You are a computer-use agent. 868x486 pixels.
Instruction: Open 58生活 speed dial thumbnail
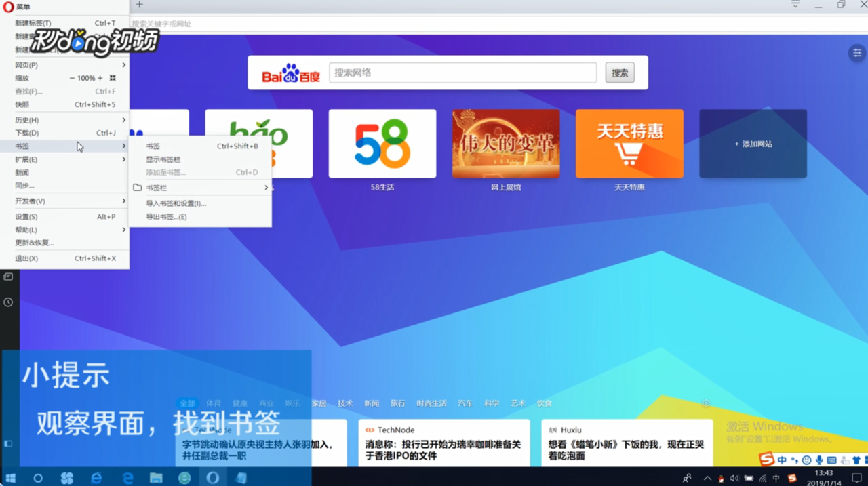pos(382,144)
